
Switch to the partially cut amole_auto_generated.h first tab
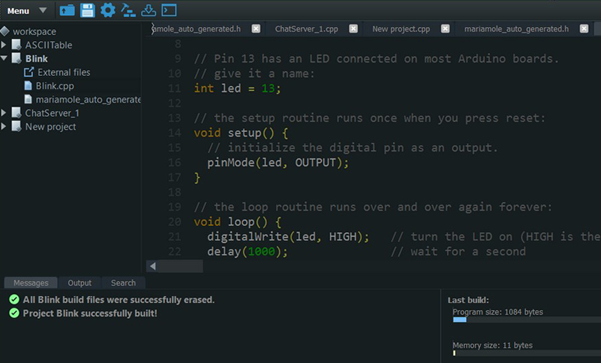(196, 29)
